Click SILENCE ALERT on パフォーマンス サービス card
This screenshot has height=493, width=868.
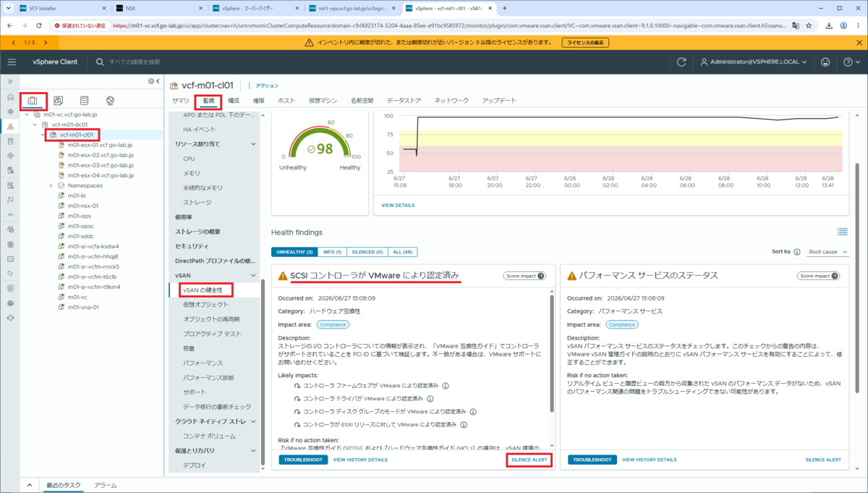(x=822, y=460)
